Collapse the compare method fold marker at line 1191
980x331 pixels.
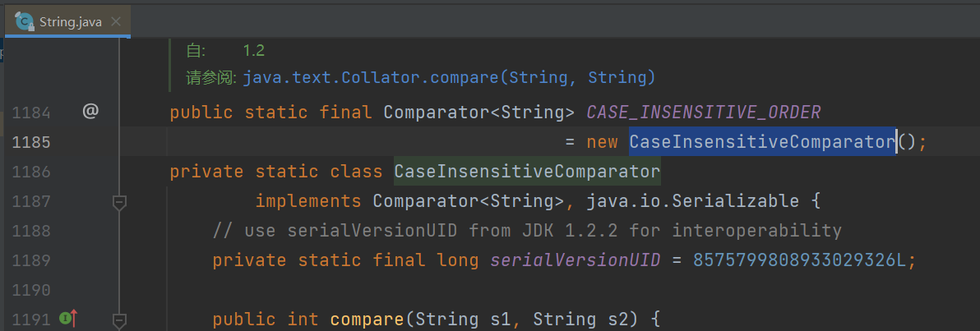(118, 320)
